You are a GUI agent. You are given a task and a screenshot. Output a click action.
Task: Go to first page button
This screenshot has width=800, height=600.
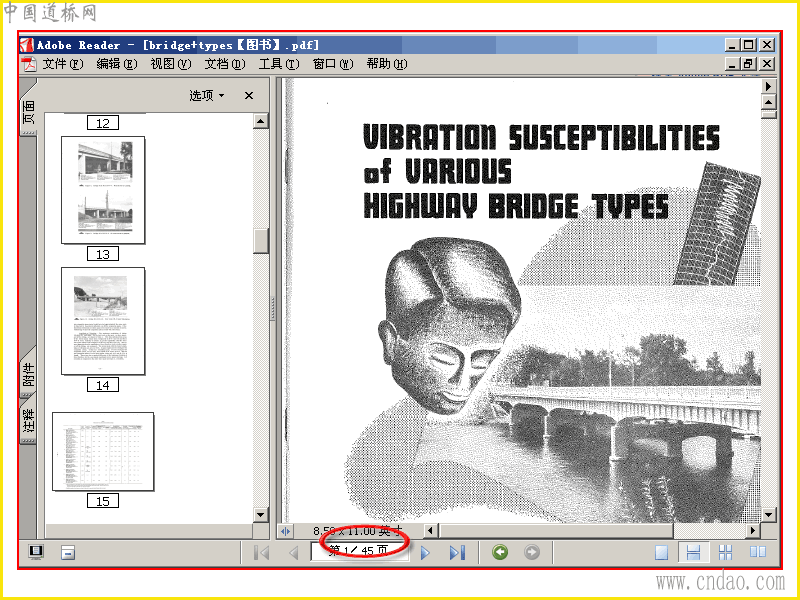coord(261,553)
